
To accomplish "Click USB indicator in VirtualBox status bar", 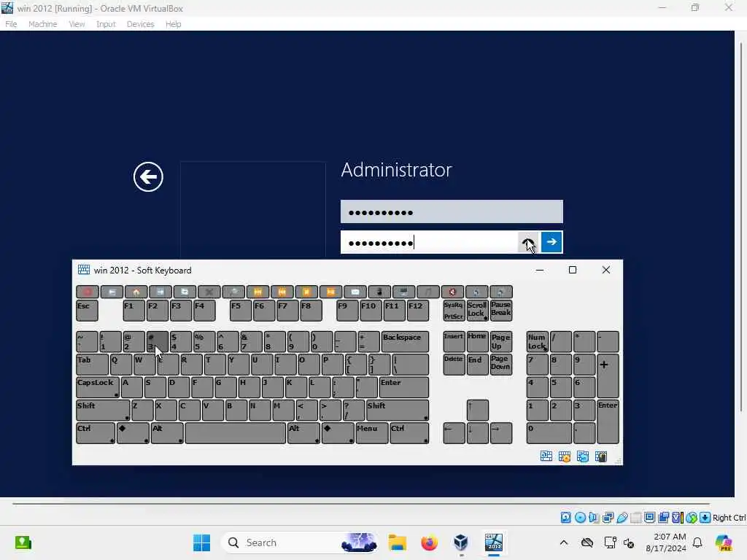I will (622, 518).
